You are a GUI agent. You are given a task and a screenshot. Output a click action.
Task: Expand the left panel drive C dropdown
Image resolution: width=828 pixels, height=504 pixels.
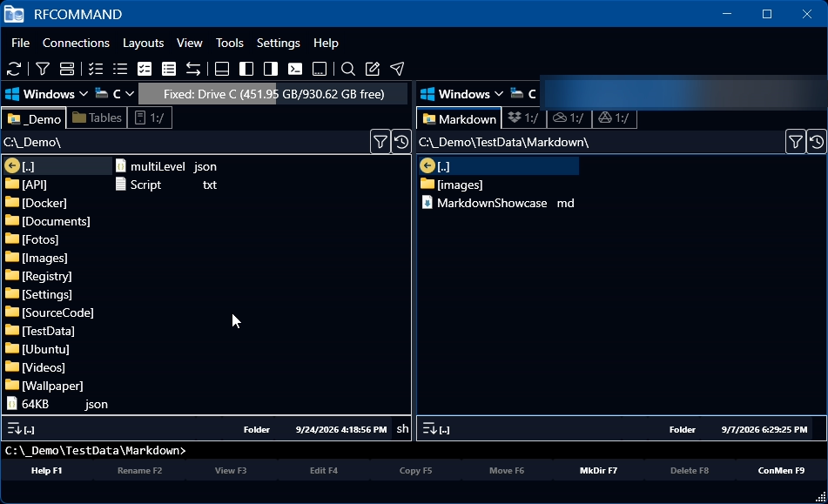click(x=115, y=94)
